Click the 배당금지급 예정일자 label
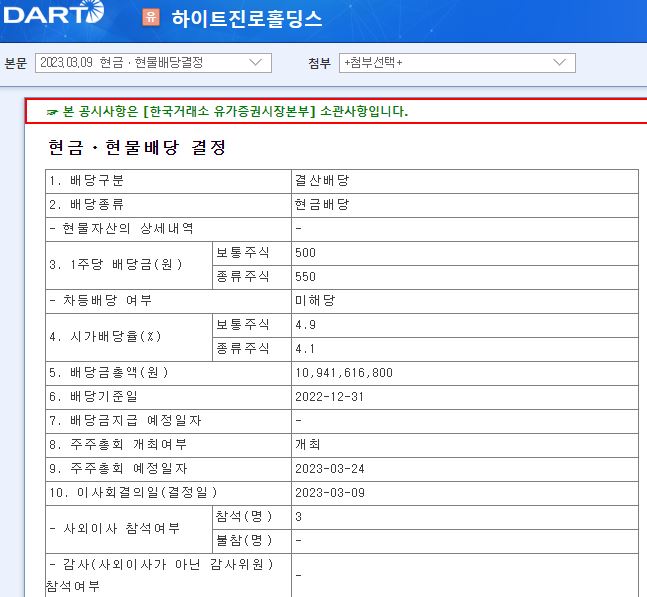647x597 pixels. pyautogui.click(x=125, y=420)
